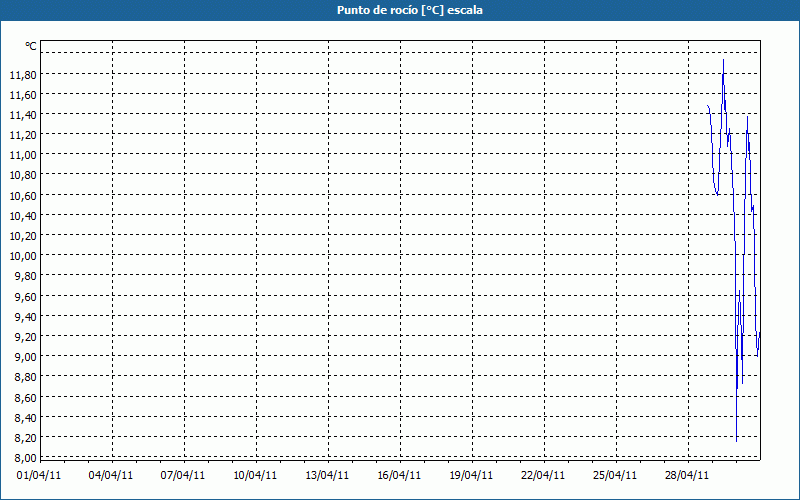Click the 10,40 y-axis label

pyautogui.click(x=23, y=216)
